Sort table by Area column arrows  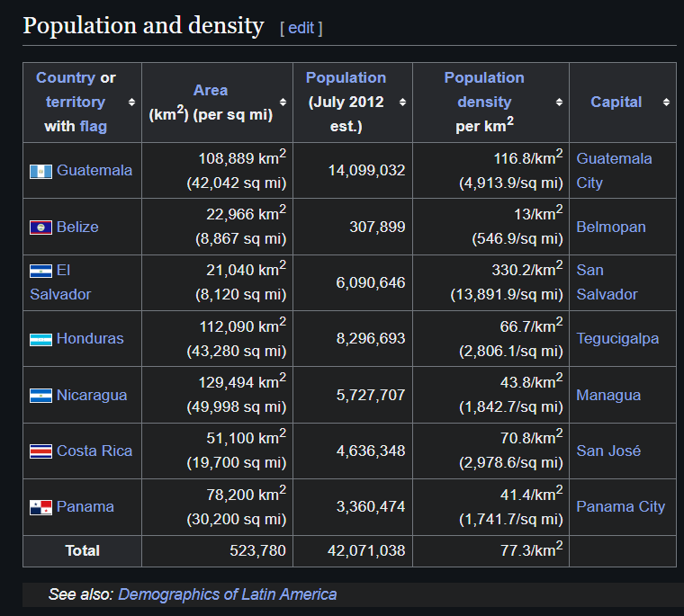click(283, 102)
